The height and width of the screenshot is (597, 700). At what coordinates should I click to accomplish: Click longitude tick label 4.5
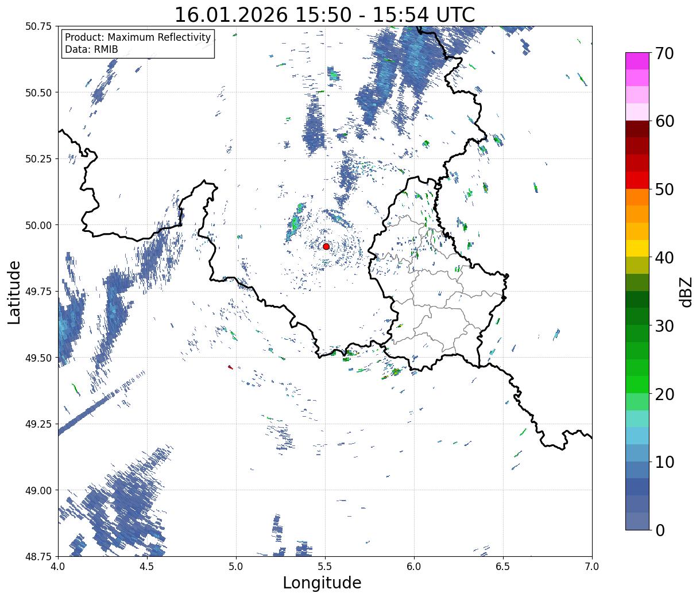coord(147,566)
